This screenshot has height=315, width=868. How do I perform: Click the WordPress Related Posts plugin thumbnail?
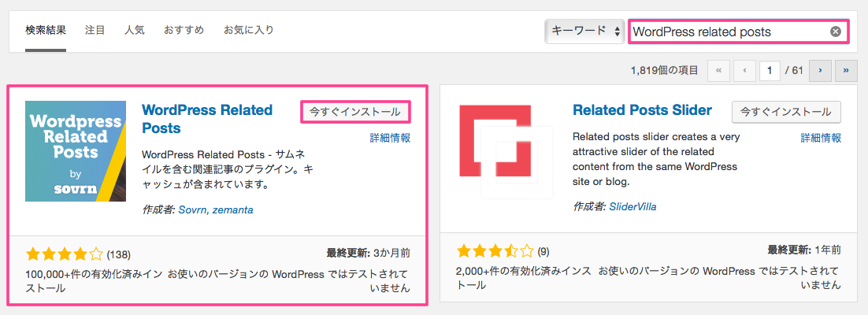coord(76,151)
